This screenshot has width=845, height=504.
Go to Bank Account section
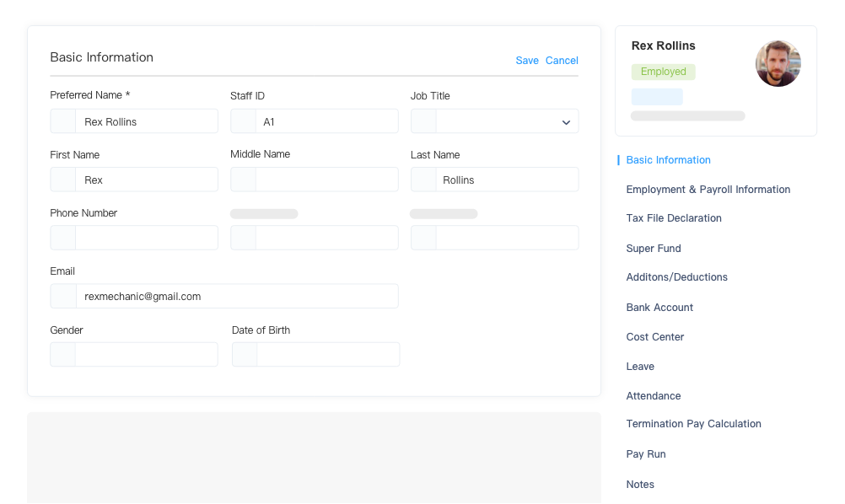[x=659, y=308]
